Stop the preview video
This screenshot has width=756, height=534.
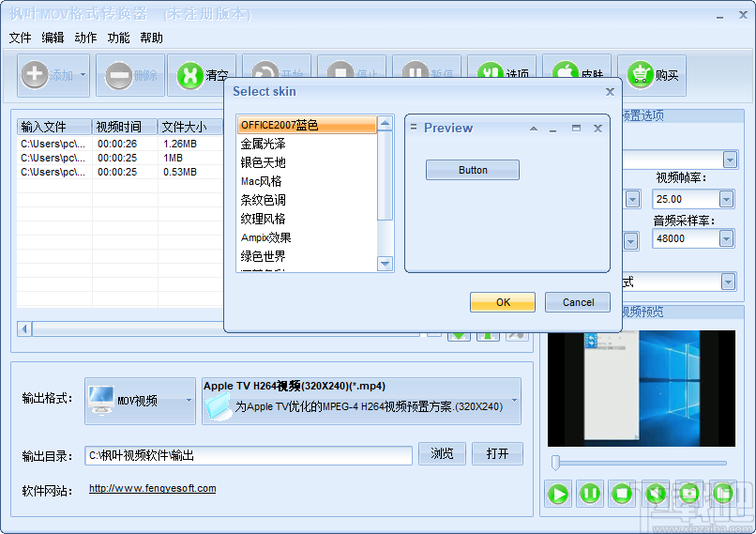coord(622,494)
